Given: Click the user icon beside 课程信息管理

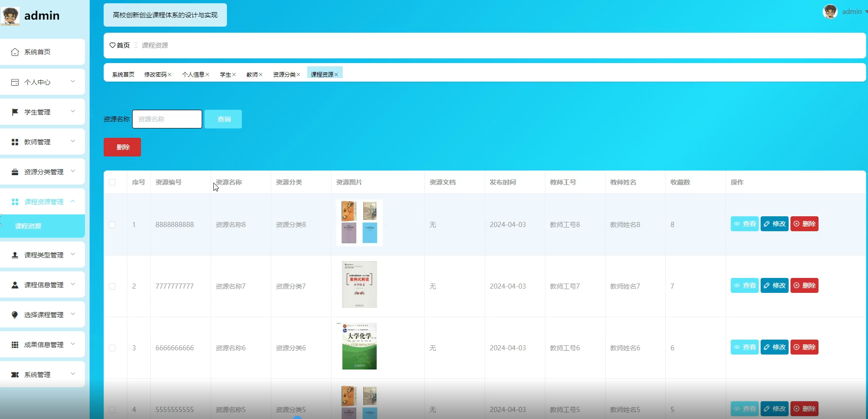Looking at the screenshot, I should (15, 285).
